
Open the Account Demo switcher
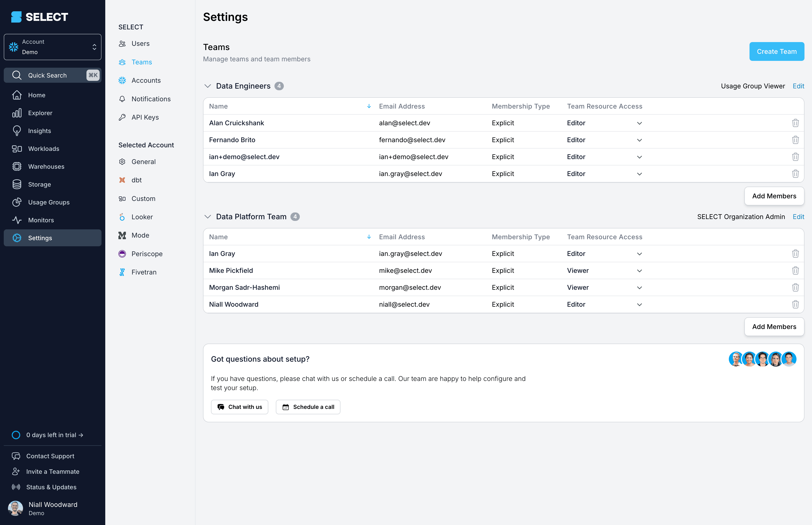(52, 47)
